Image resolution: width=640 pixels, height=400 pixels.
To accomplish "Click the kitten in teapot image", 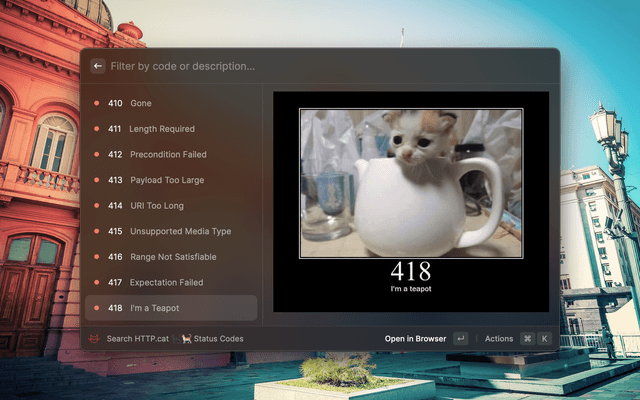I will [410, 182].
